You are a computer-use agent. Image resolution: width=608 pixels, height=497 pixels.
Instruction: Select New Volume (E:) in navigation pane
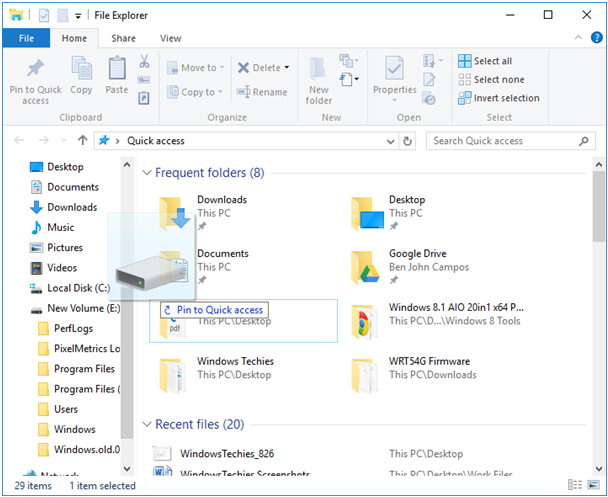click(x=75, y=308)
